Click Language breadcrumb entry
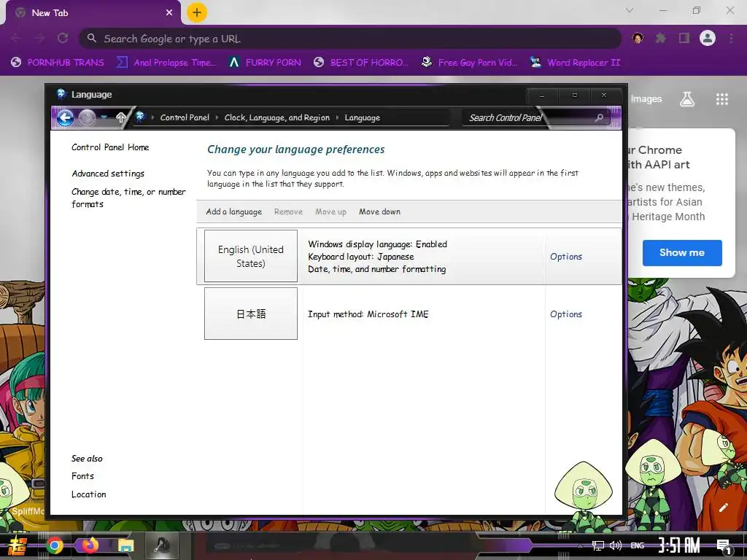The image size is (747, 560). coord(362,117)
